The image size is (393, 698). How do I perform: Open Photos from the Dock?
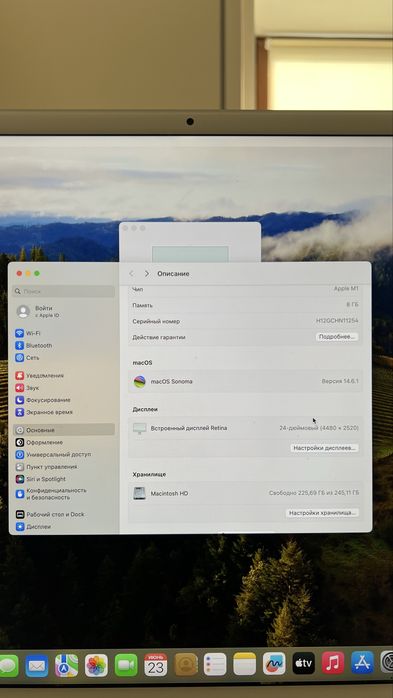(96, 666)
